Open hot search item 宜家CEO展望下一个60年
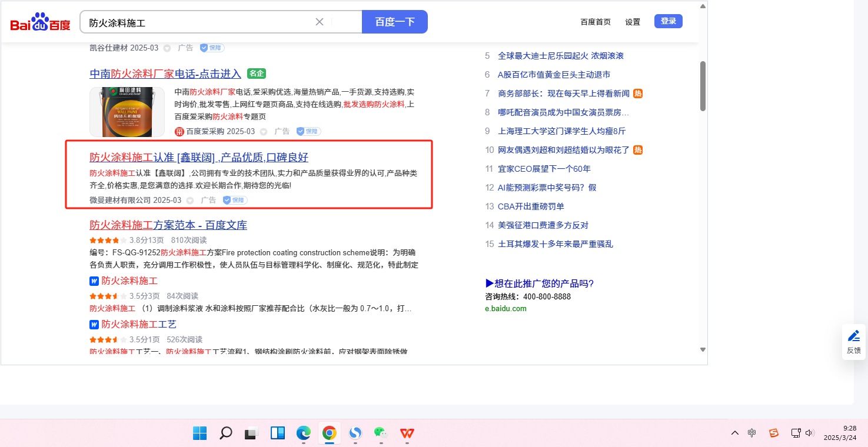 (544, 169)
